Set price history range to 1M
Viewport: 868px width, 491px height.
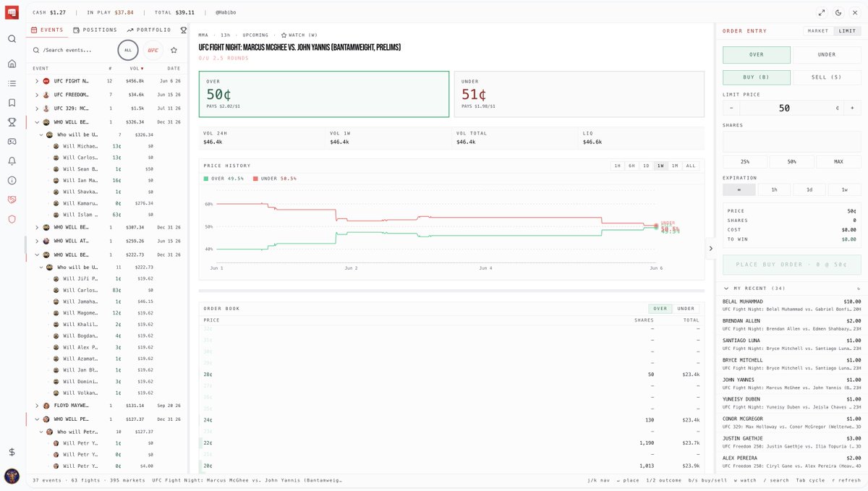674,166
